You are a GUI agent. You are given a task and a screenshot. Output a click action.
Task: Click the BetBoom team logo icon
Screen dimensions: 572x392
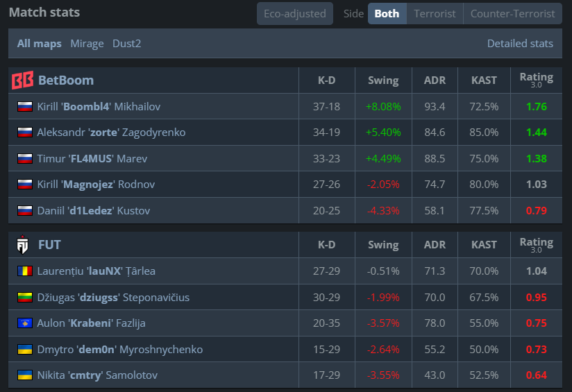coord(23,80)
